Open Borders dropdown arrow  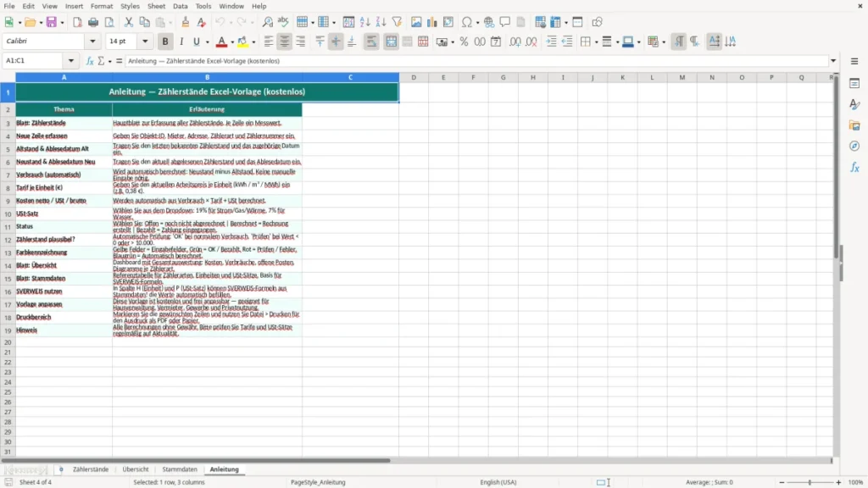596,42
